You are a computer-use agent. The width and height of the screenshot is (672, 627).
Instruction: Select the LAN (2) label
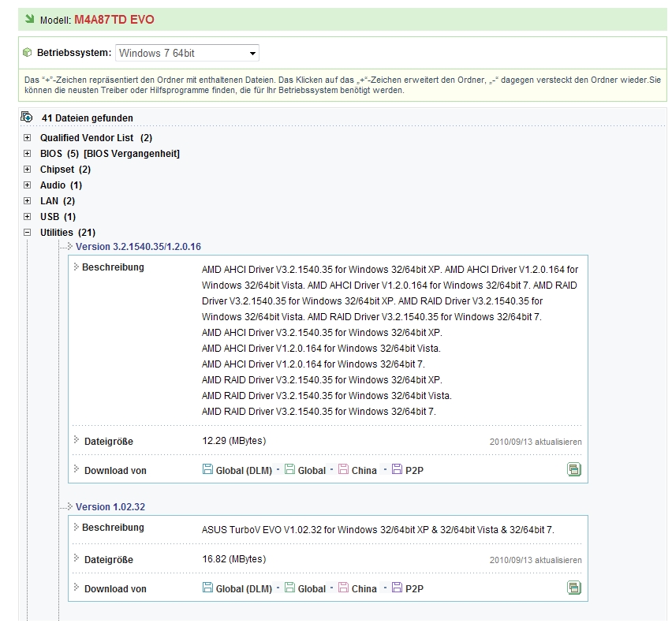(x=58, y=201)
